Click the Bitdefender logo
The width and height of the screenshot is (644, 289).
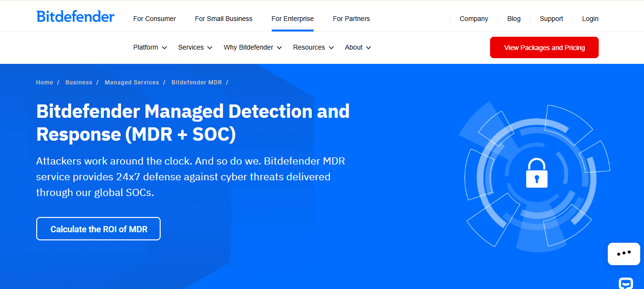pos(75,17)
